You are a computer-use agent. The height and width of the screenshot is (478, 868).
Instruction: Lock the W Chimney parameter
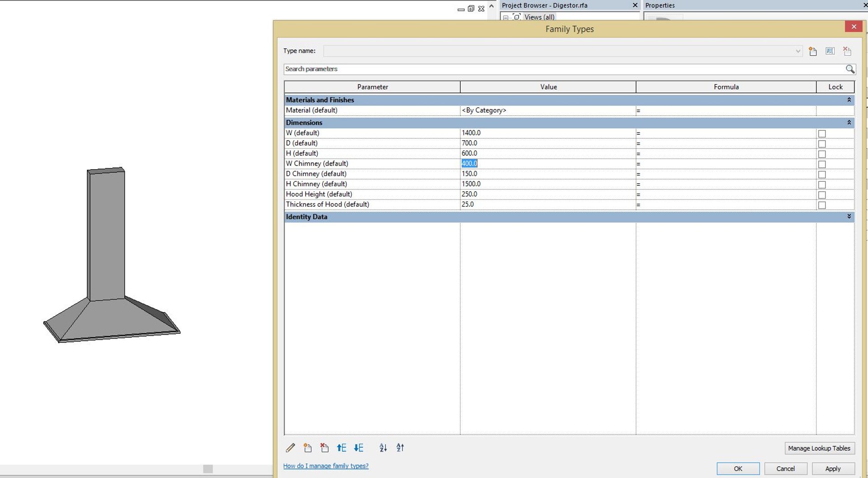click(822, 164)
